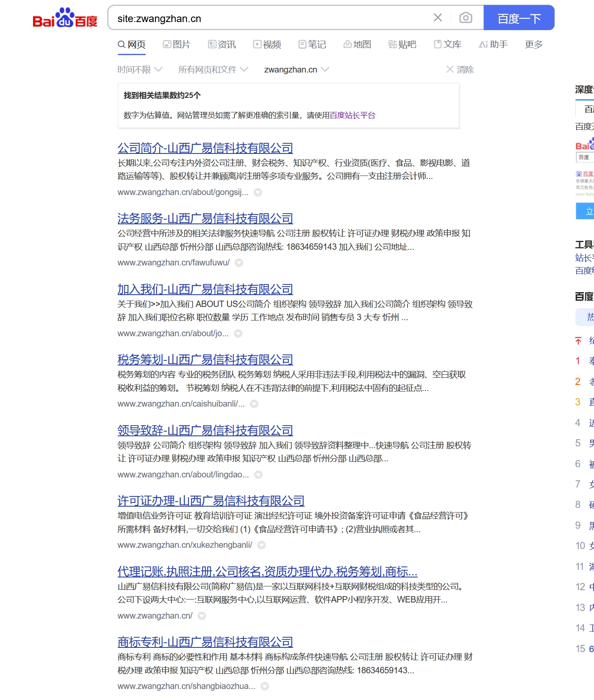Open result 法务服务-山西广易信科技有限公司
This screenshot has height=700, width=594.
click(x=205, y=218)
